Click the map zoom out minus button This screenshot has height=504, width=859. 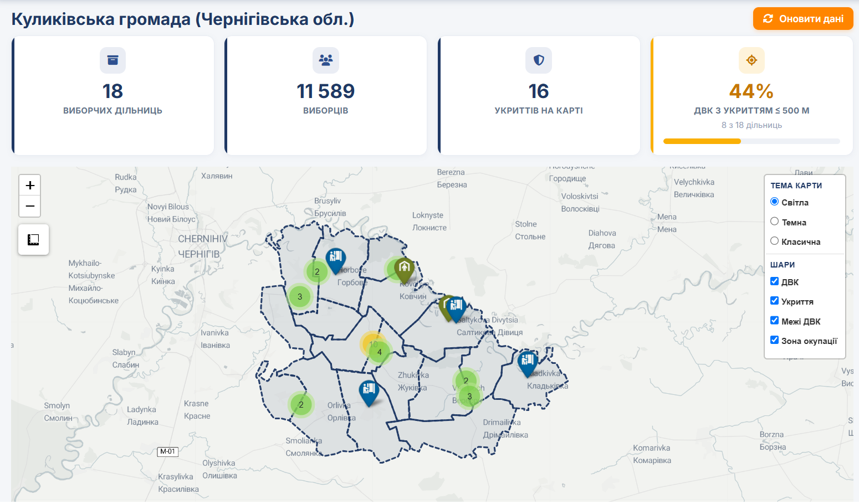pyautogui.click(x=30, y=206)
